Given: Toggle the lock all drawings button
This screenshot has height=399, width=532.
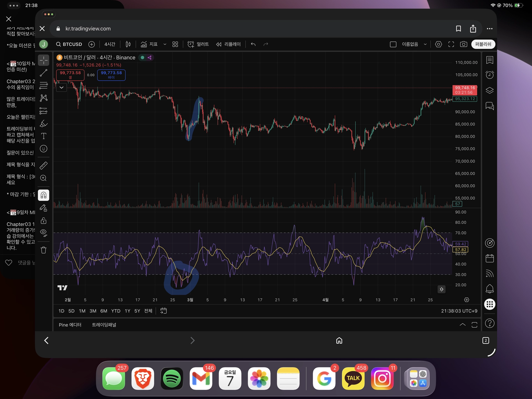Looking at the screenshot, I should point(44,221).
